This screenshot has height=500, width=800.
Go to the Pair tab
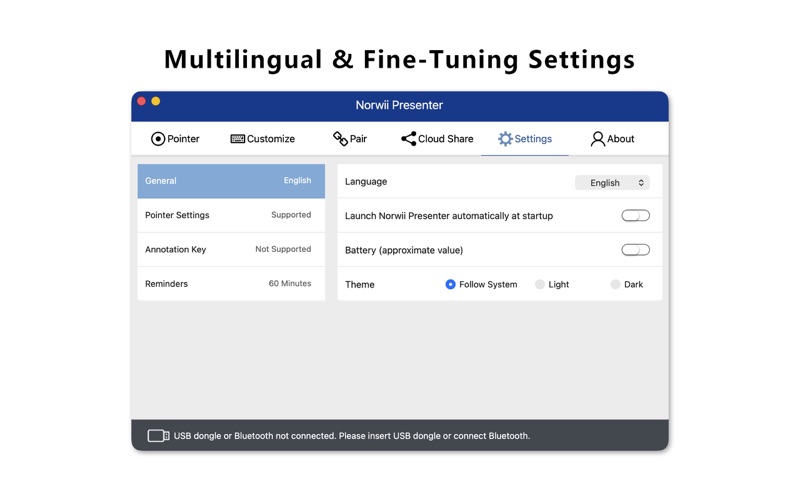(x=350, y=139)
